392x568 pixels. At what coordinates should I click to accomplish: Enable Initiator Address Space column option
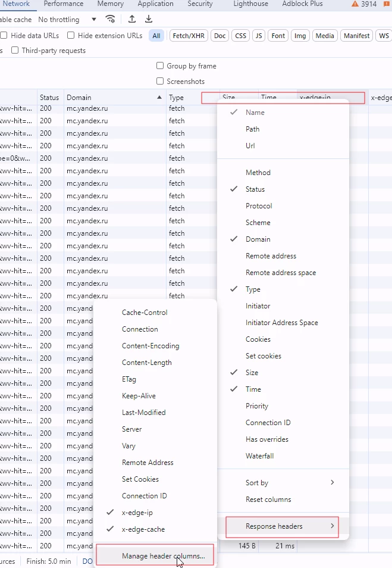click(283, 322)
